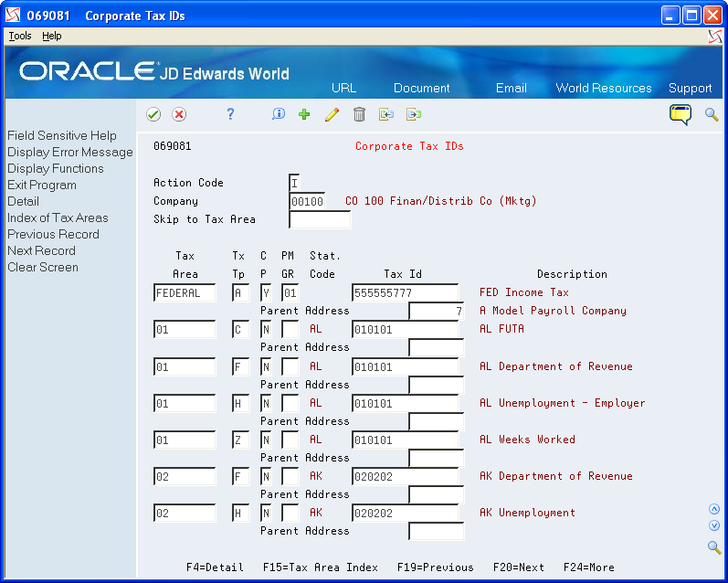Viewport: 728px width, 583px height.
Task: Select Display Error Message
Action: (x=70, y=152)
